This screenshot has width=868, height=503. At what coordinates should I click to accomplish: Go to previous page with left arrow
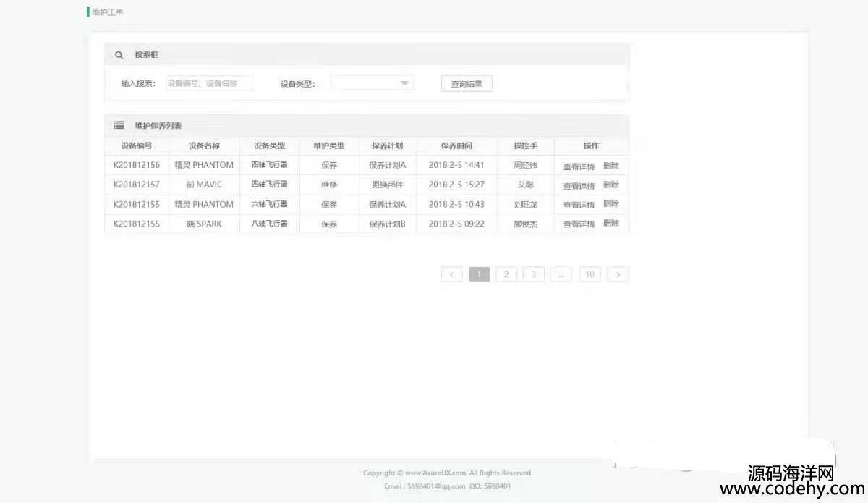tap(451, 274)
